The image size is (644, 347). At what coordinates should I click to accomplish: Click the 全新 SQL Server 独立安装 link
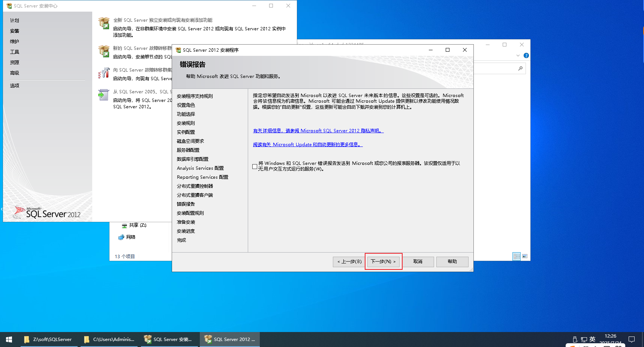163,20
